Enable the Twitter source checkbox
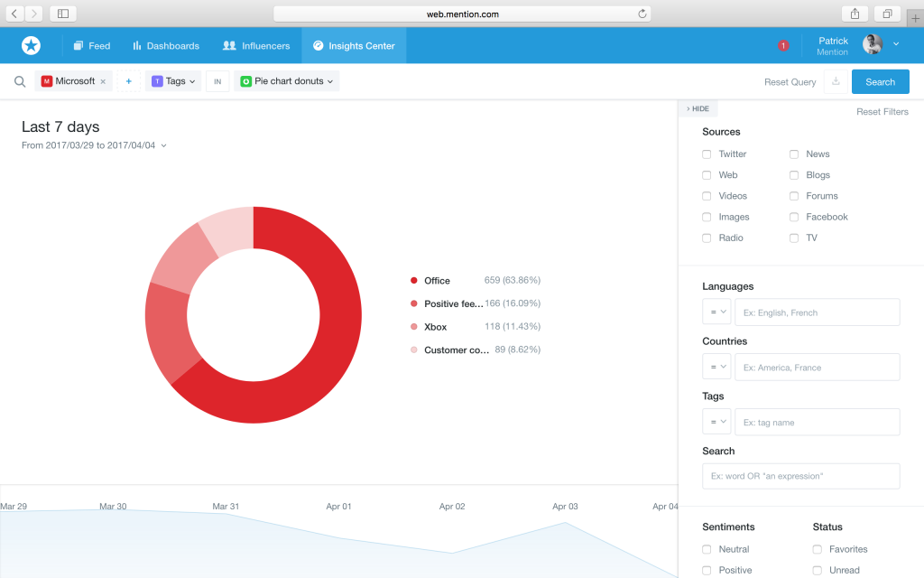Screen dimensions: 924x578 coord(707,154)
